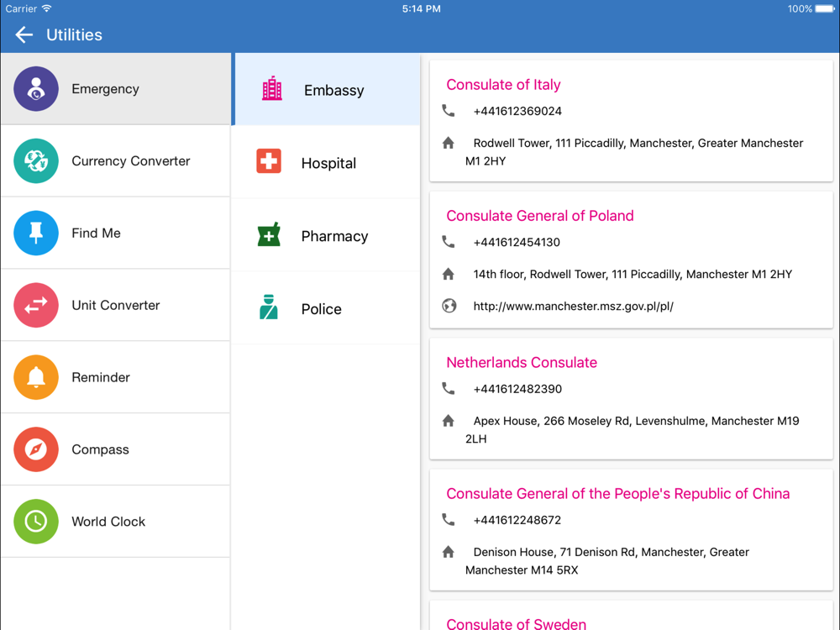Viewport: 840px width, 630px height.
Task: Launch the Compass icon
Action: coord(36,449)
